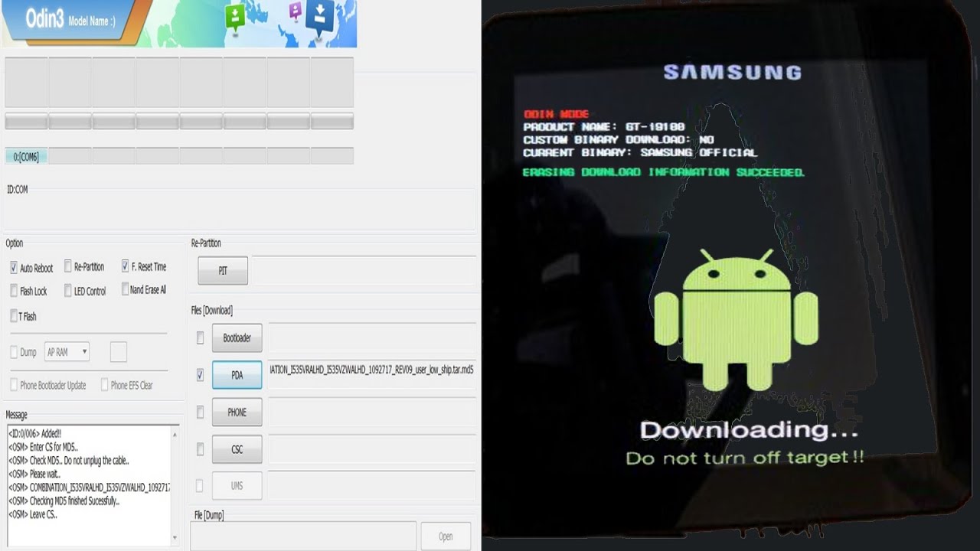Click '<ID:0/006> Added!!' log line
Screen dimensions: 980x551
tap(35, 434)
